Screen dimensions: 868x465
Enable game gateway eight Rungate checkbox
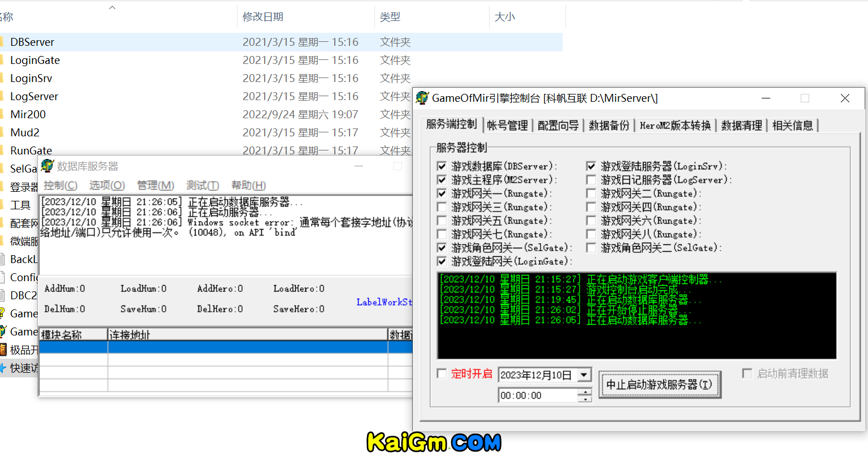click(x=591, y=234)
